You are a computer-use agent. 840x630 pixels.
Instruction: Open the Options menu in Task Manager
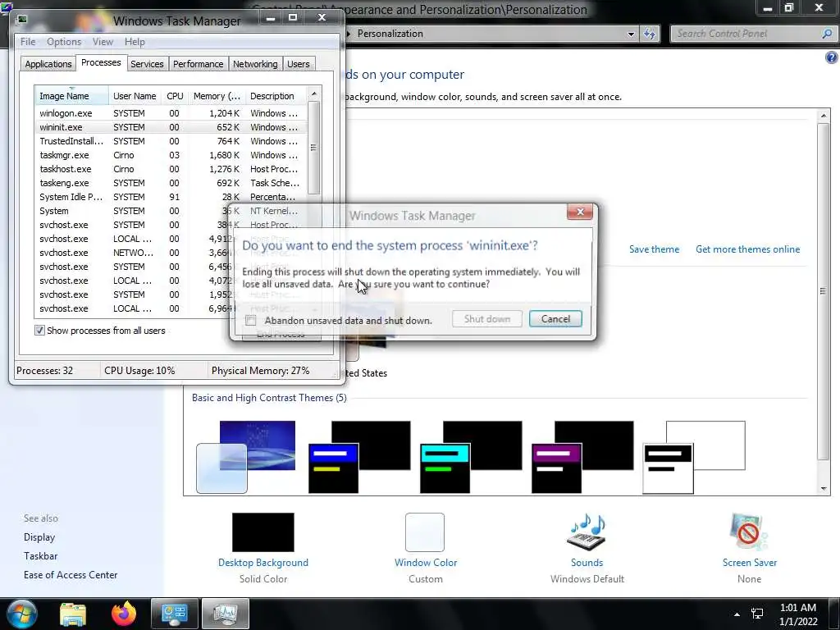64,42
